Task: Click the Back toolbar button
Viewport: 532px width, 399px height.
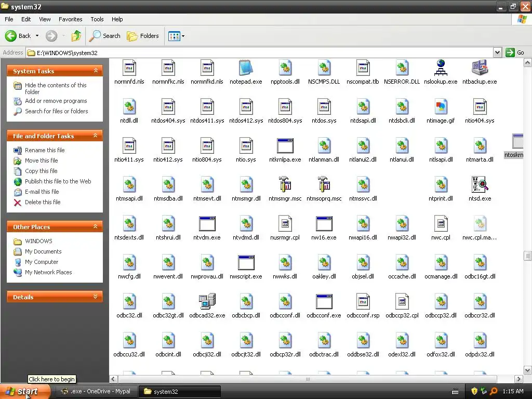Action: (18, 36)
